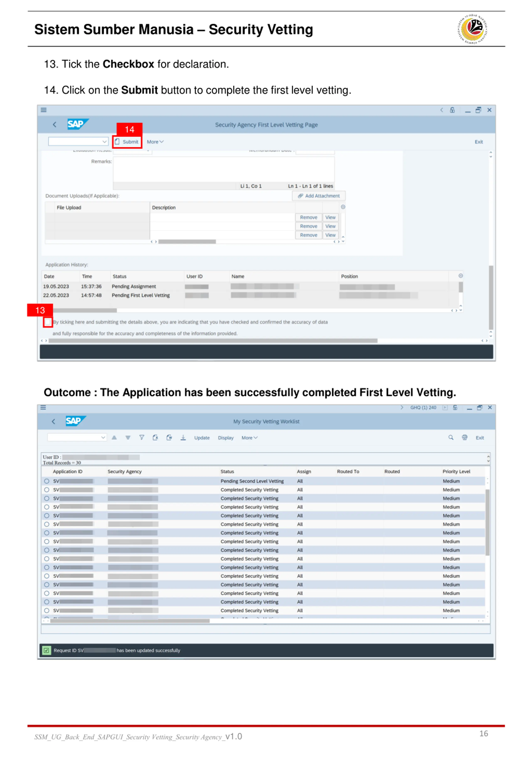
Task: Click SAP logo on First Level Vetting Page
Action: pyautogui.click(x=78, y=124)
